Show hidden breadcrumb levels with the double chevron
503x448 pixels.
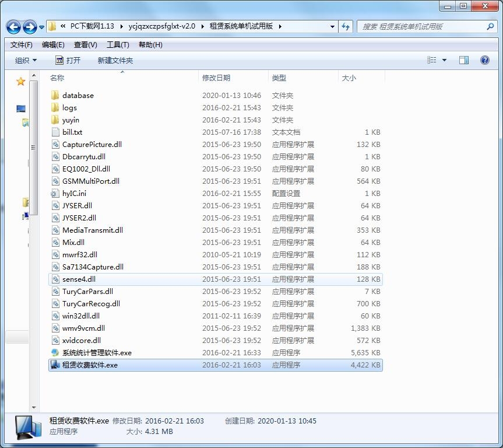pos(63,26)
